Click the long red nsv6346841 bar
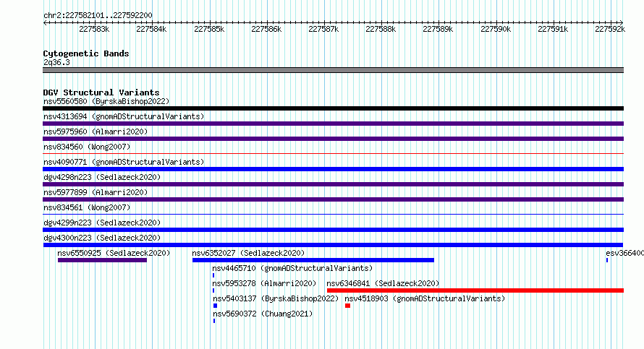644x349 pixels. pyautogui.click(x=475, y=290)
